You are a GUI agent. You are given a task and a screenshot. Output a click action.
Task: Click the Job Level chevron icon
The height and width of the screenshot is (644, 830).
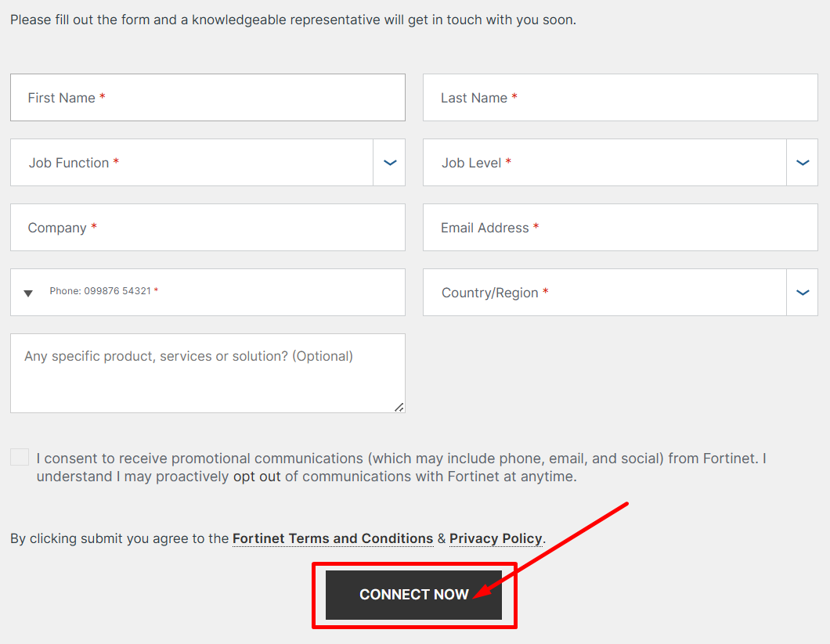(x=802, y=163)
